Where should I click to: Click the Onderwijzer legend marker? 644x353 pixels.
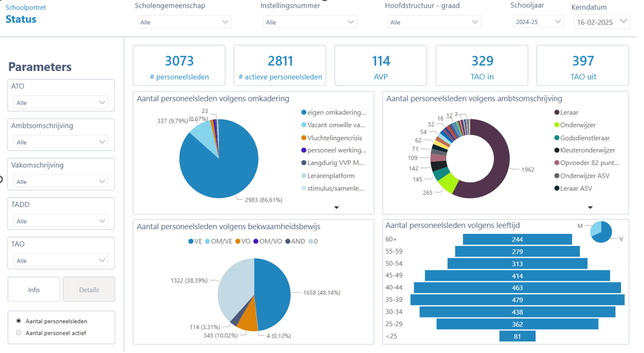coord(557,125)
